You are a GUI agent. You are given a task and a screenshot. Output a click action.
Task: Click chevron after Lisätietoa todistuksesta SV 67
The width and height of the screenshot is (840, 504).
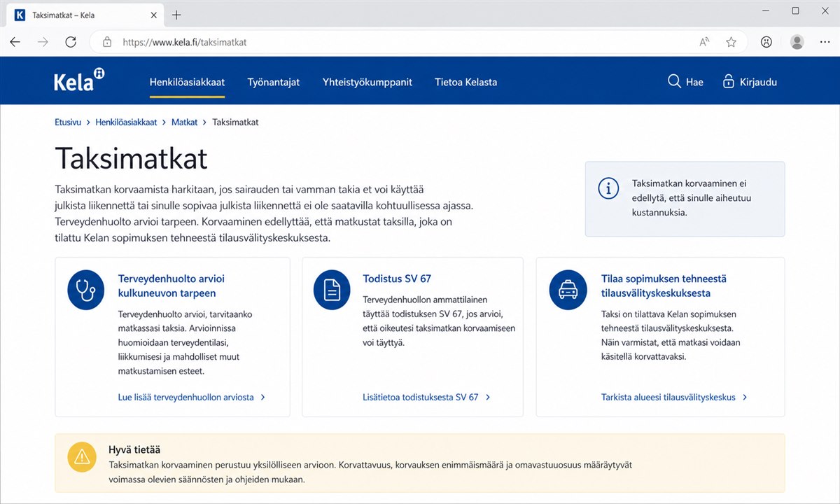488,397
